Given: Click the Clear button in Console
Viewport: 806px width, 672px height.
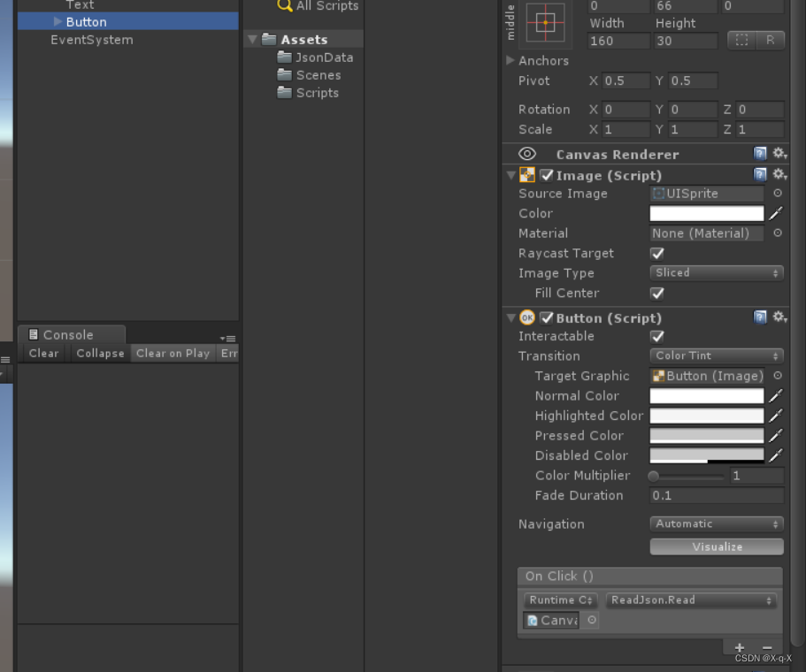Looking at the screenshot, I should click(x=43, y=353).
